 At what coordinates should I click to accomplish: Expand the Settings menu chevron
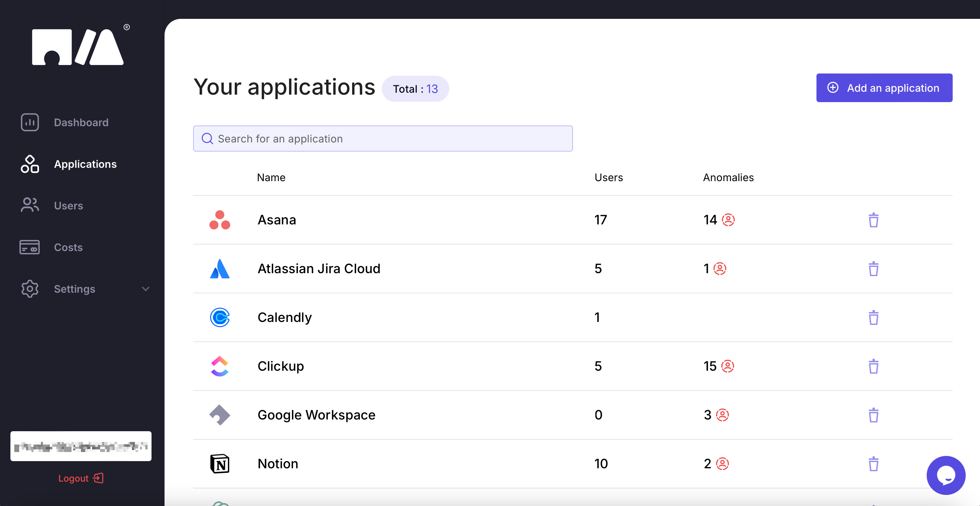pos(145,289)
